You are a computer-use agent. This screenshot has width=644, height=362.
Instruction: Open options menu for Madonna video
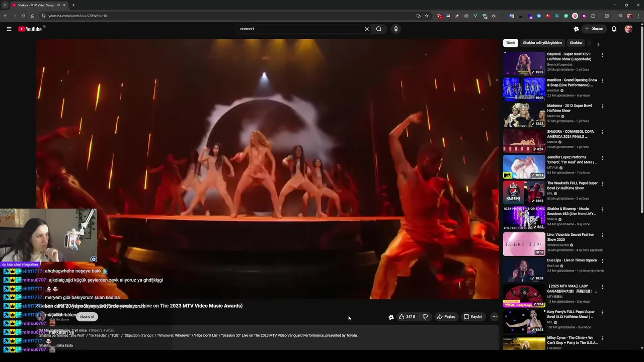pyautogui.click(x=602, y=107)
